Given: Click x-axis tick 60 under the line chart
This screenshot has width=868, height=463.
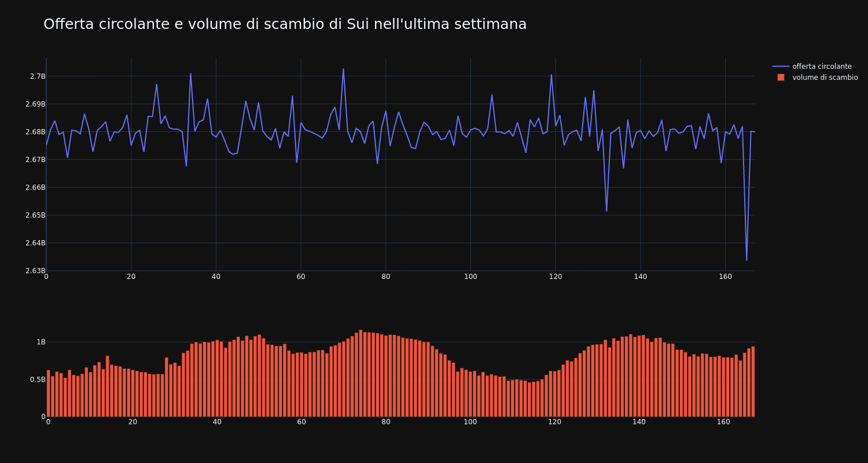Looking at the screenshot, I should (301, 277).
